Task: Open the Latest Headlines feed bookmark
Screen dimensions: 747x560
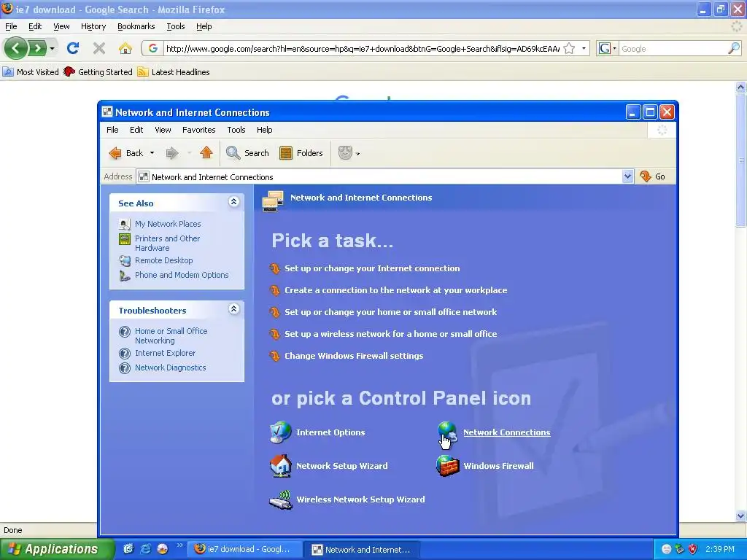Action: [x=174, y=72]
